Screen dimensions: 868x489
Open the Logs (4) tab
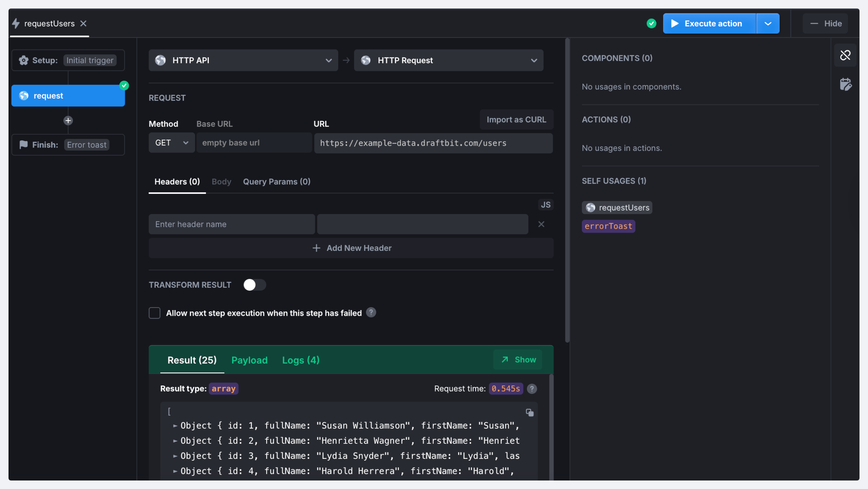pyautogui.click(x=300, y=360)
